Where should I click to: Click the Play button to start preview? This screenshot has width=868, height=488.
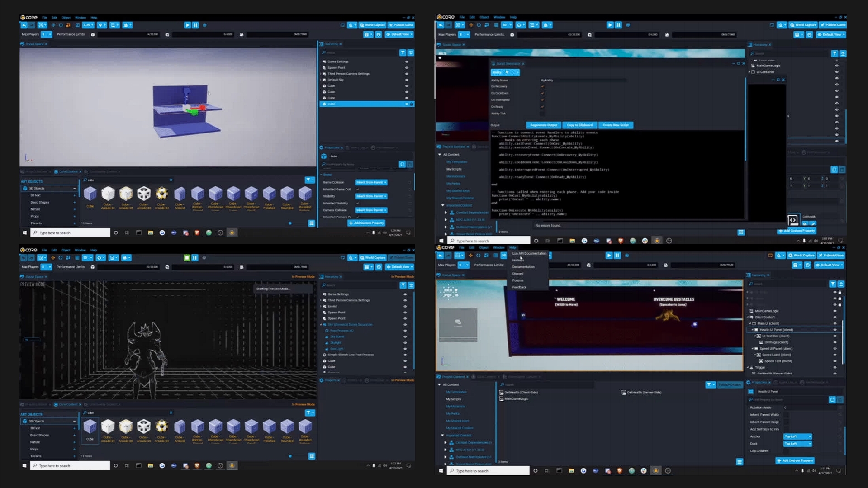[x=187, y=25]
